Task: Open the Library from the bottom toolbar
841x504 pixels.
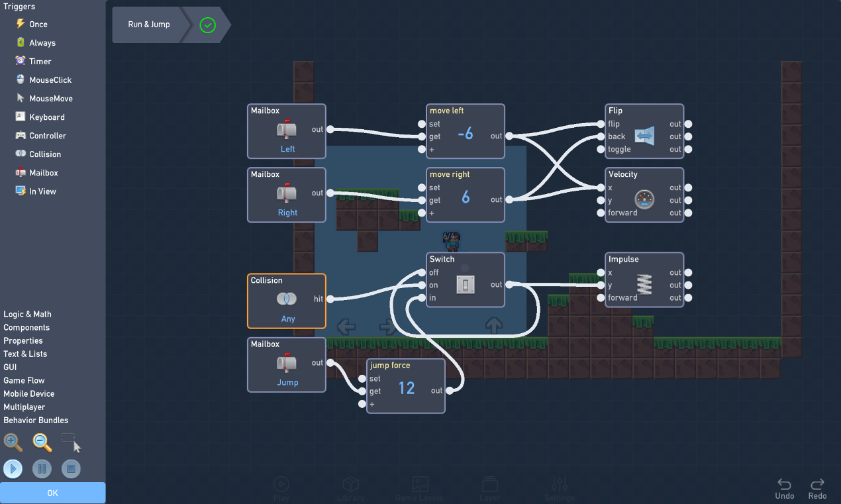Action: (350, 484)
